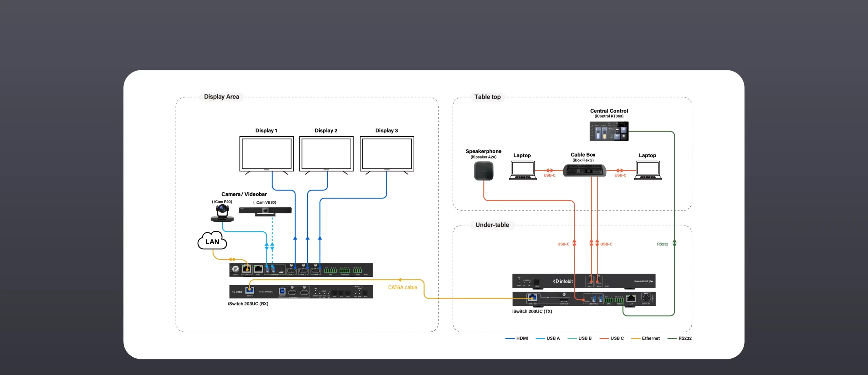Click the Ethernet legend yellow line swatch
This screenshot has height=375, width=868.
(x=636, y=338)
